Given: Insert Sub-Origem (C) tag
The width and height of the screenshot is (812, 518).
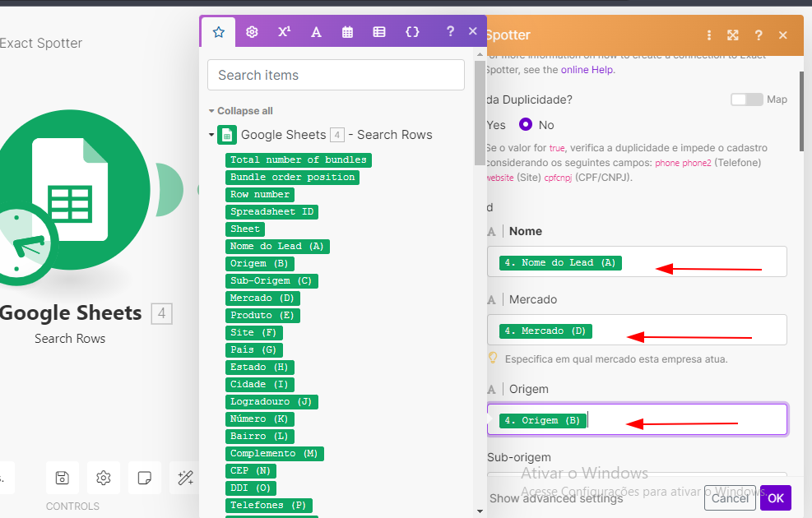Looking at the screenshot, I should point(271,280).
